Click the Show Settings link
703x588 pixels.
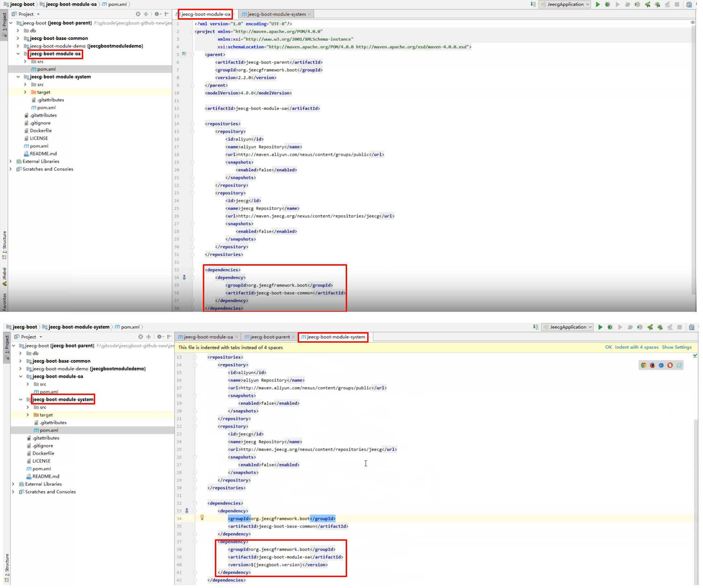pyautogui.click(x=676, y=347)
